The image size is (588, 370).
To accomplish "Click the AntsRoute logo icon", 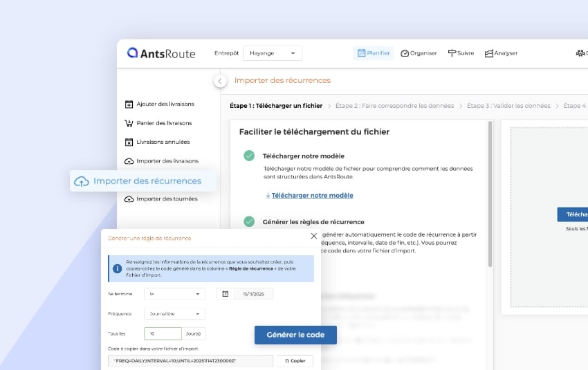I will (133, 53).
